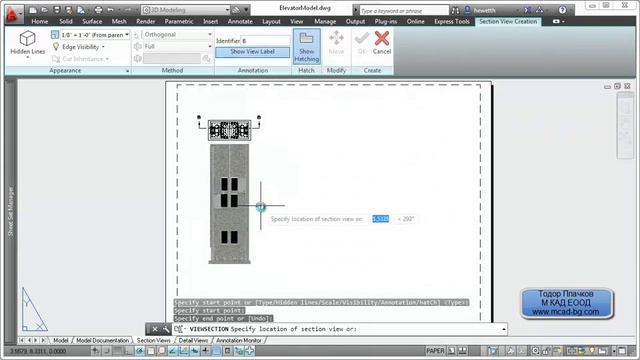This screenshot has width=640, height=360.
Task: Go to the Parametric ribbon tab
Action: point(179,22)
